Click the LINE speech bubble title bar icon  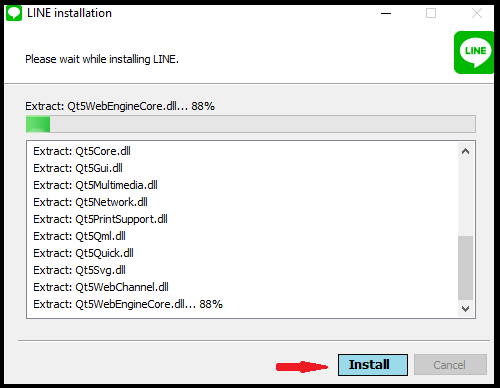14,13
